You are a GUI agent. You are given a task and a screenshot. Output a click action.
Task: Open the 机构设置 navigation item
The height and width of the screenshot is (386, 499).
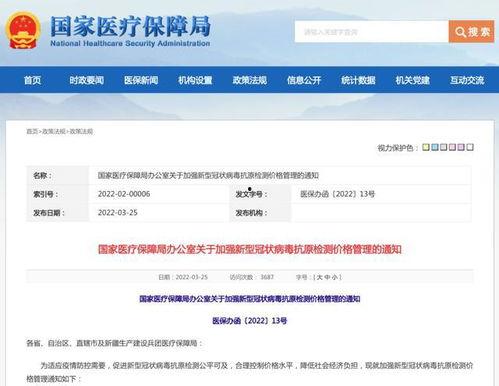[x=195, y=80]
